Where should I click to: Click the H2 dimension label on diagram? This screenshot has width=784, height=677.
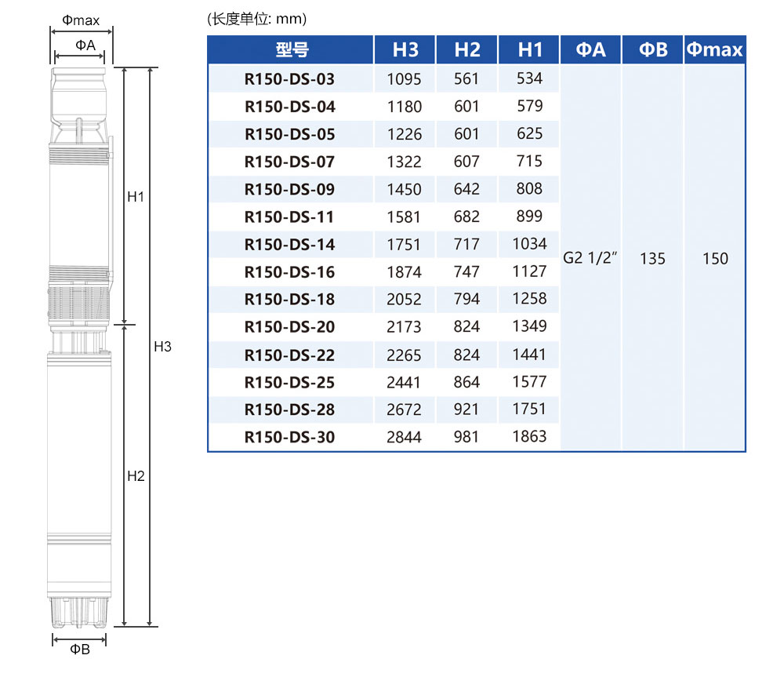(x=136, y=476)
